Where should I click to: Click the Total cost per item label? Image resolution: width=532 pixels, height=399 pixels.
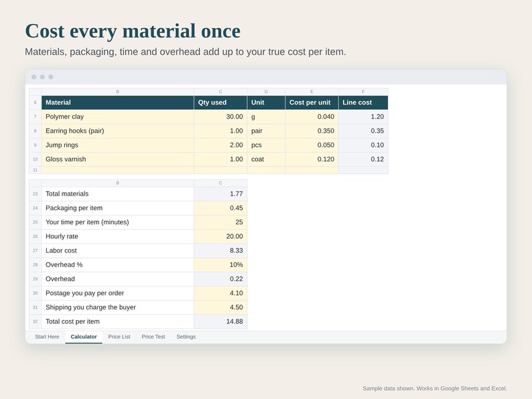click(x=117, y=322)
